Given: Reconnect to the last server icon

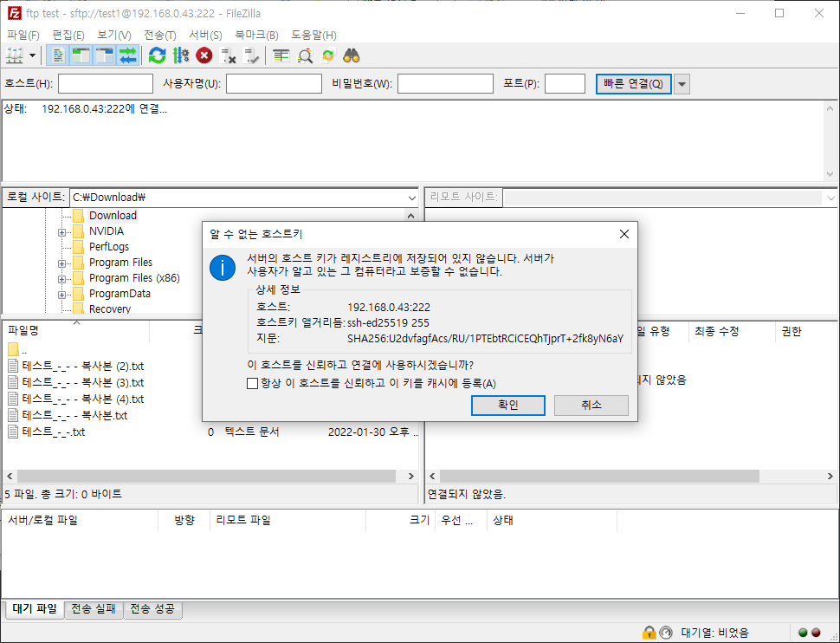Looking at the screenshot, I should (251, 55).
